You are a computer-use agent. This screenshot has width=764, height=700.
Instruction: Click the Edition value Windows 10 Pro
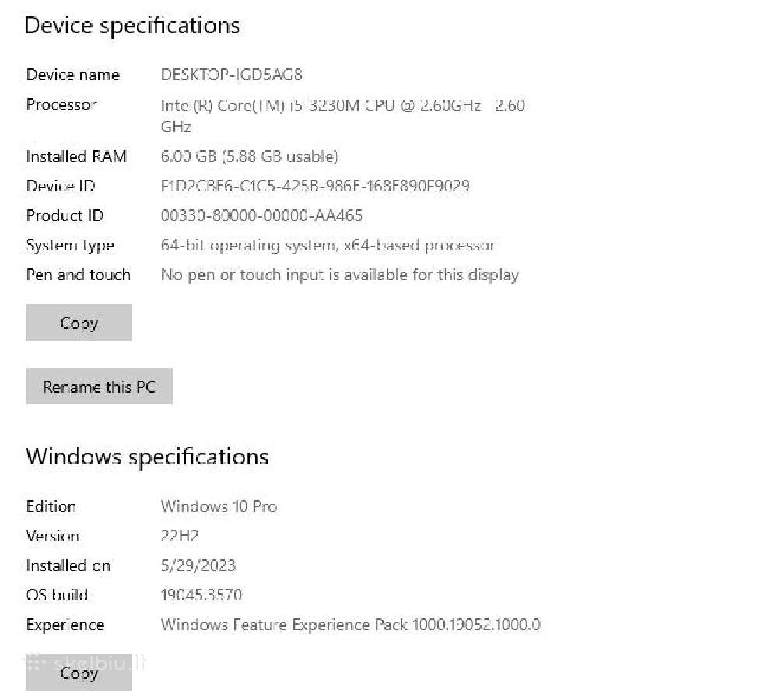[x=219, y=506]
